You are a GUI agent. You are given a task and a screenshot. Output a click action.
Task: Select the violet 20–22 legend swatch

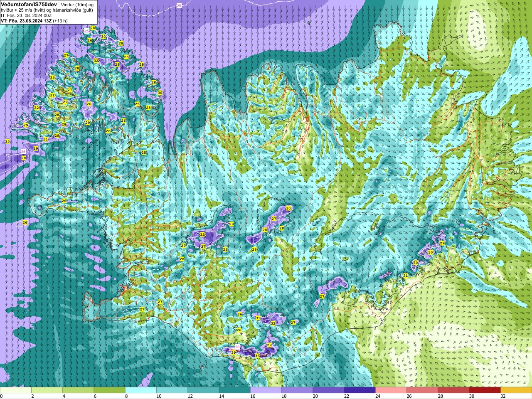(329, 390)
